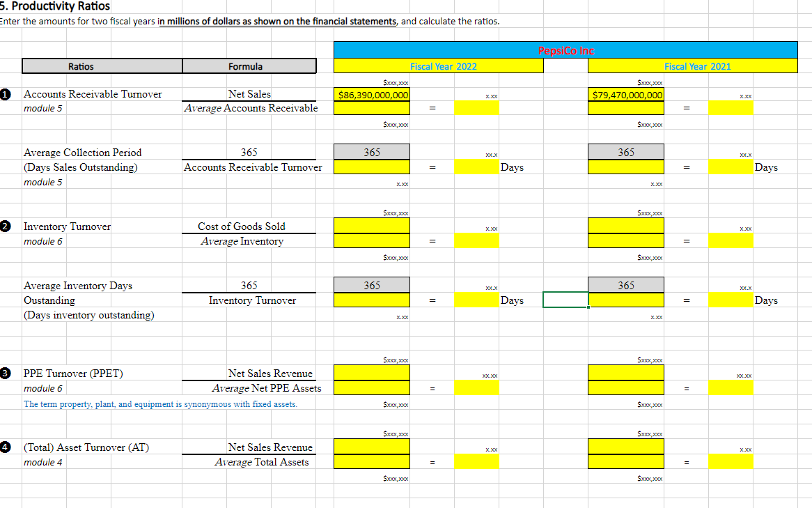The height and width of the screenshot is (508, 812).
Task: Click the 'Average Total Assets' formula text
Action: coord(262,462)
